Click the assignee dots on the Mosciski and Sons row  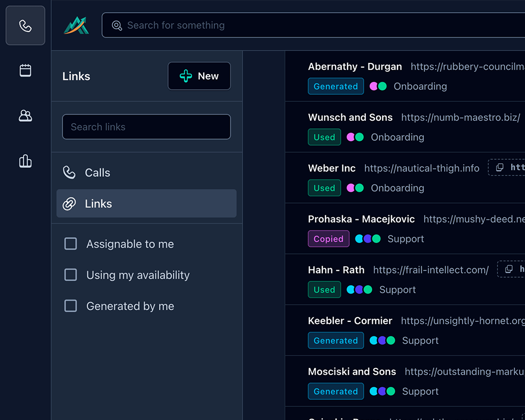(x=382, y=391)
